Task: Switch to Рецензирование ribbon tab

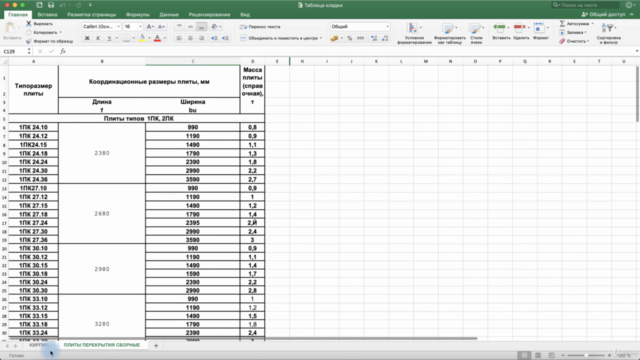Action: coord(209,14)
